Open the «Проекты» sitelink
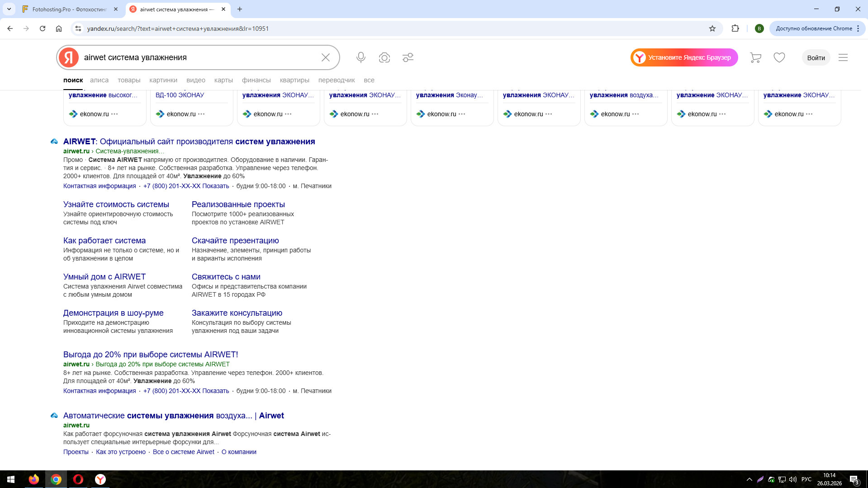Viewport: 868px width, 488px height. [x=76, y=452]
